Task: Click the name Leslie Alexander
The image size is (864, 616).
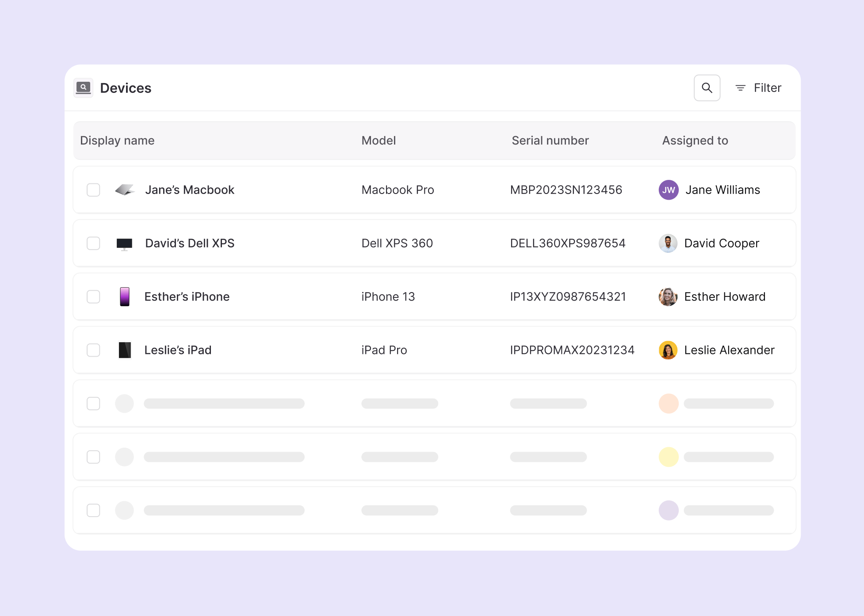Action: 729,350
